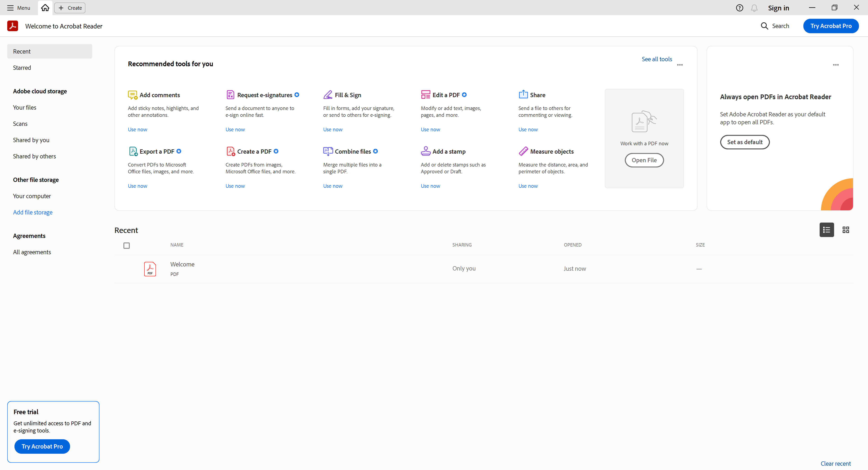The image size is (868, 470).
Task: Click the Home icon in top bar
Action: point(45,8)
